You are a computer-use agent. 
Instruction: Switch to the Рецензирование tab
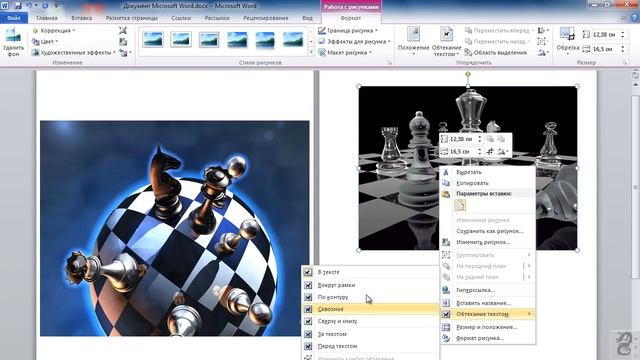click(x=266, y=18)
